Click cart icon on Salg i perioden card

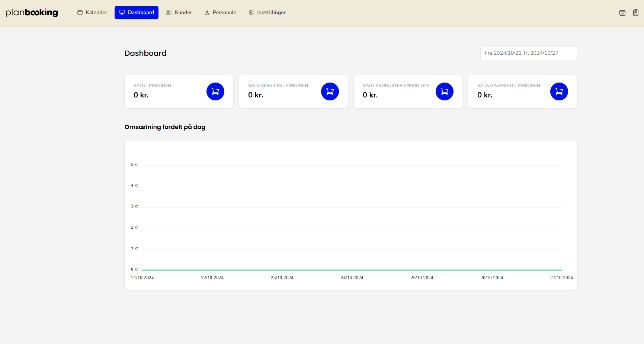[215, 91]
